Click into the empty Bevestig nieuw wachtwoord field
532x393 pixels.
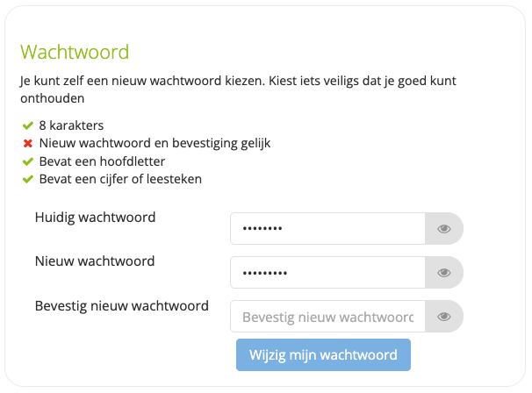coord(327,317)
